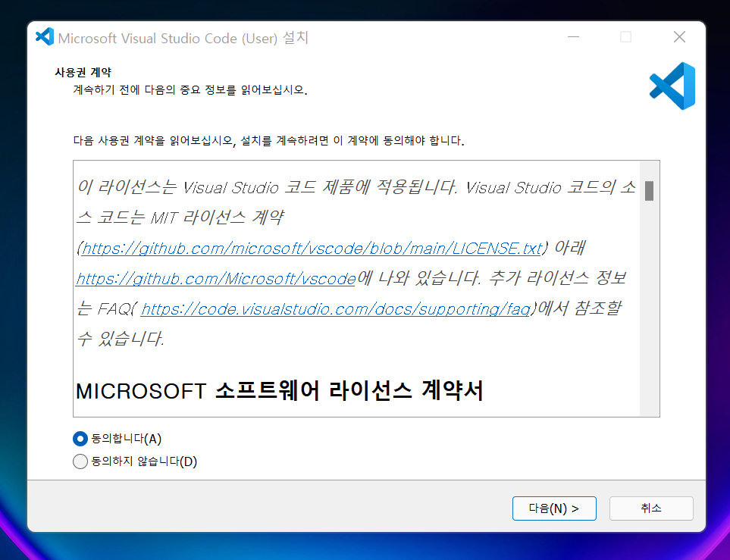Open the code.visualstudio.com FAQ link
The height and width of the screenshot is (560, 730).
coord(336,308)
